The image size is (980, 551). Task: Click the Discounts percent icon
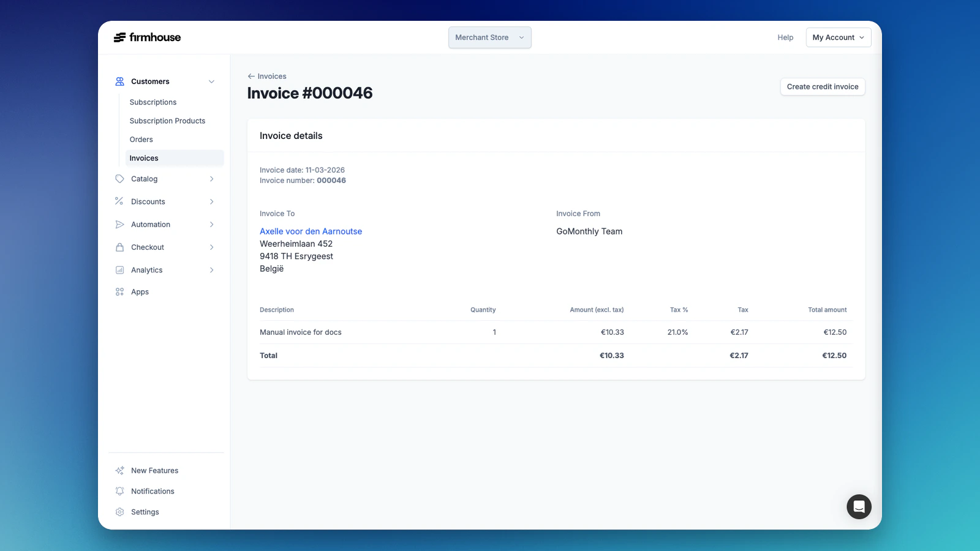(x=119, y=201)
